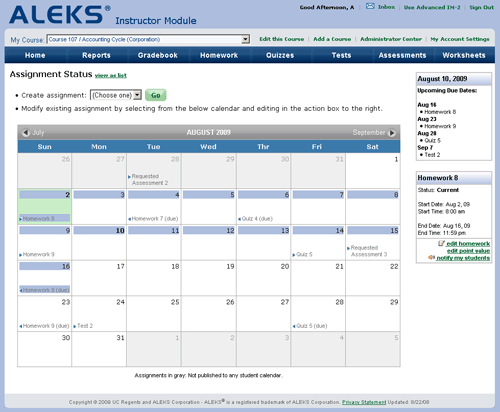Open the Create assignment dropdown
This screenshot has width=500, height=412.
click(x=116, y=95)
